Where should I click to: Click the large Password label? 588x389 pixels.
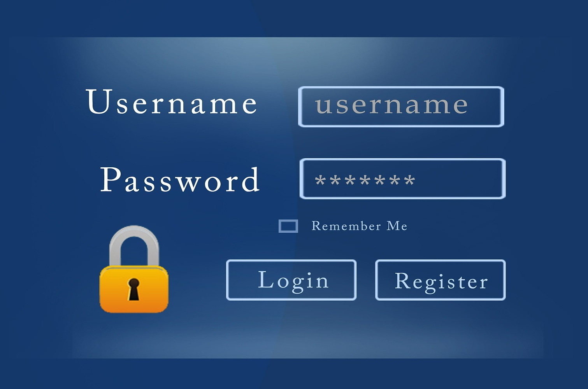[x=180, y=179]
